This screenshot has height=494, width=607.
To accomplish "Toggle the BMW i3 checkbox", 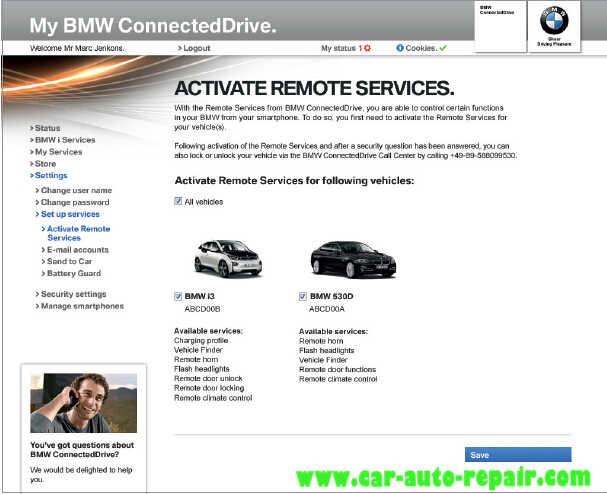I will [x=178, y=296].
